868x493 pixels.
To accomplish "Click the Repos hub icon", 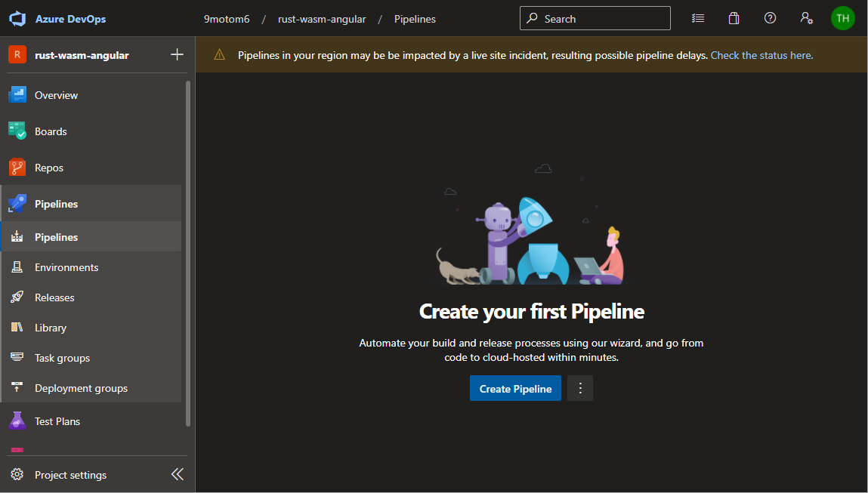I will 17,167.
